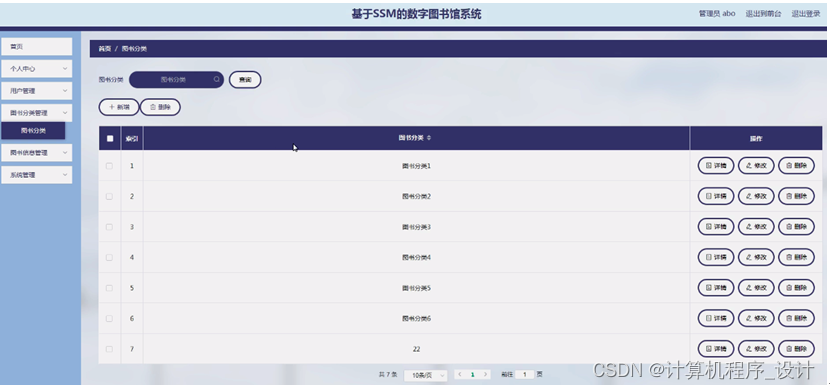Click 修改 for the row named 22
830x389 pixels.
tap(756, 349)
